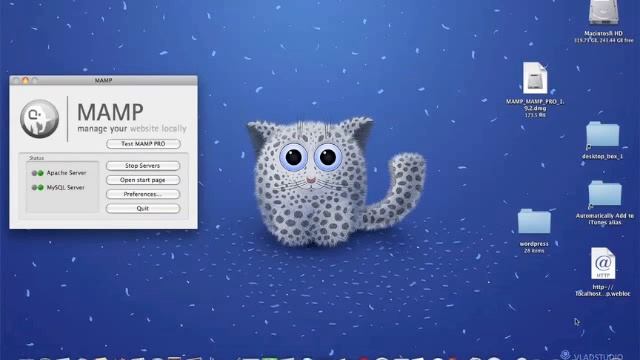Click the Status group label
The width and height of the screenshot is (640, 360).
coord(36,158)
